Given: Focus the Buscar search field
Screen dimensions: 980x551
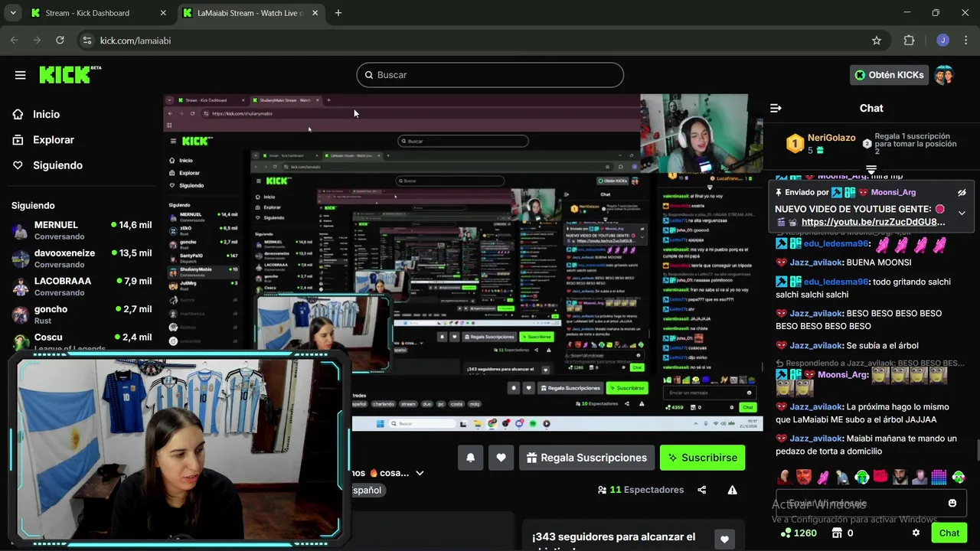Looking at the screenshot, I should [490, 75].
